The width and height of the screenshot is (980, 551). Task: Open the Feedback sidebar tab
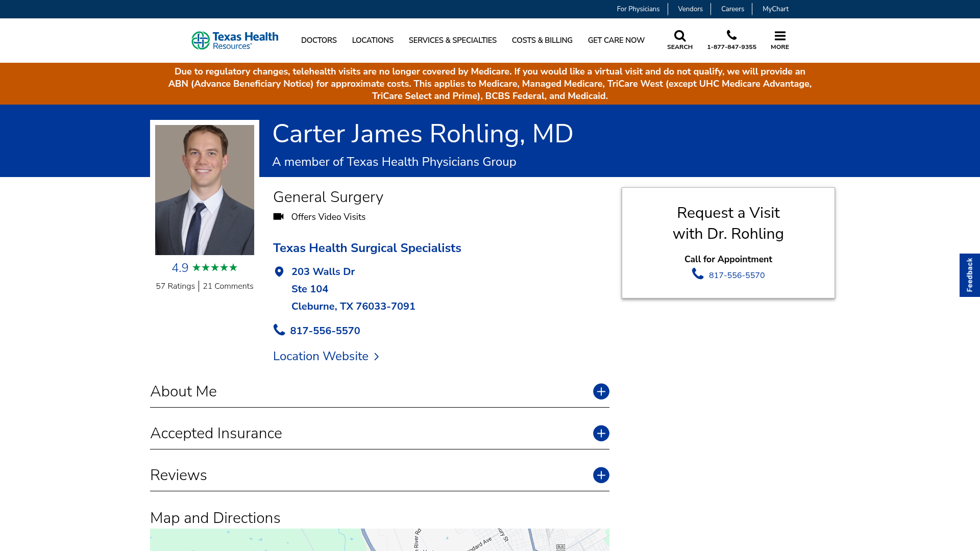coord(969,275)
